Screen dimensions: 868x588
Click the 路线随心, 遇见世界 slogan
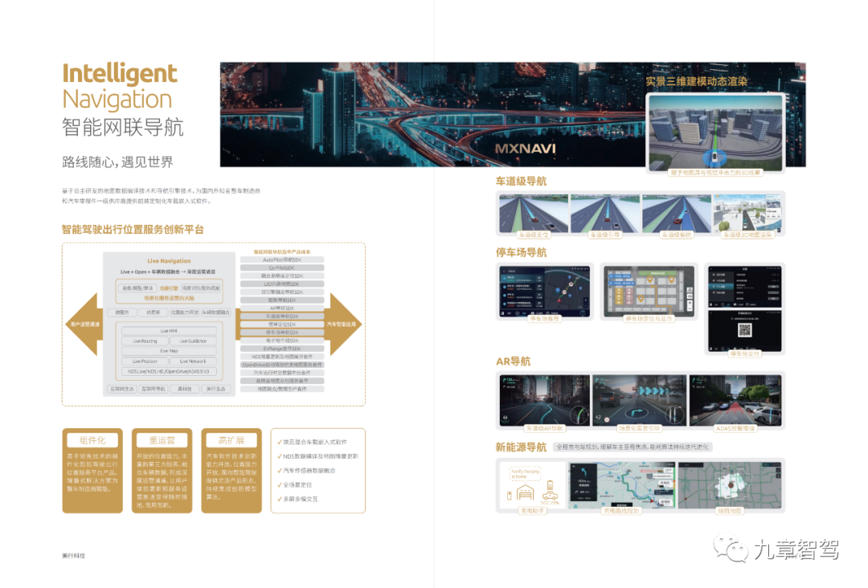point(117,162)
